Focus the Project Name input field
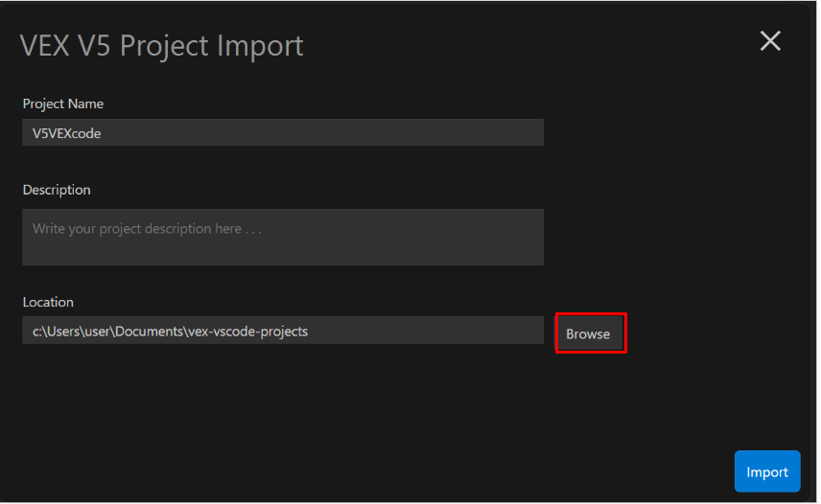821x504 pixels. (x=283, y=133)
